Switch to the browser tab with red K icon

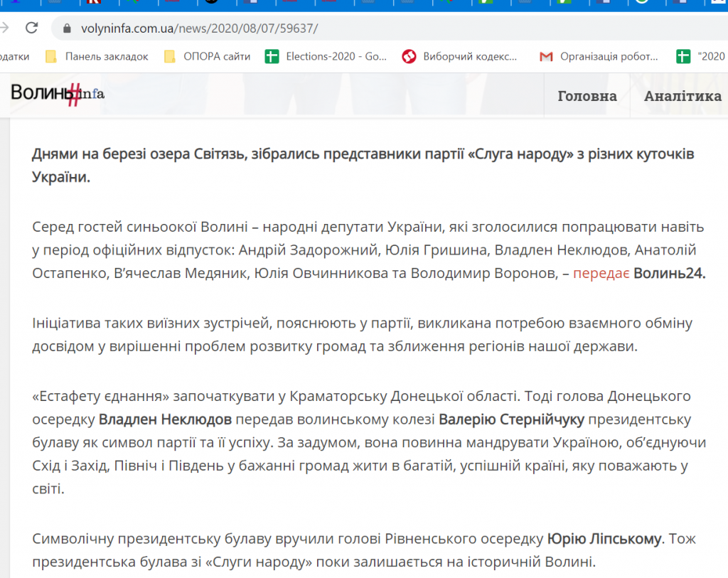pyautogui.click(x=92, y=3)
